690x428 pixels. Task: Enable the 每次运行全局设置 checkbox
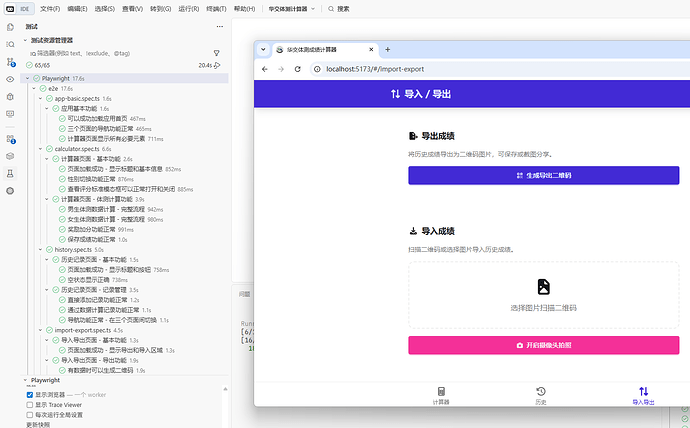[x=30, y=415]
